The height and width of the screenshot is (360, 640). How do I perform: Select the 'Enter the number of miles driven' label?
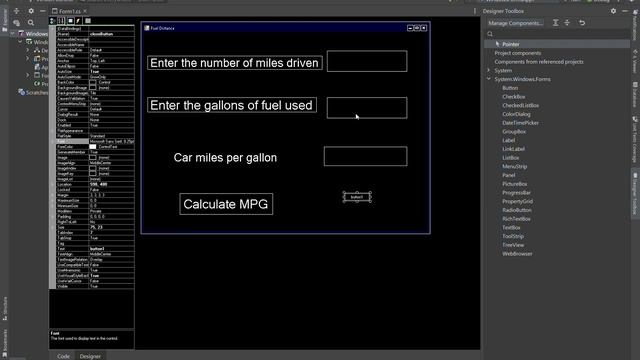pyautogui.click(x=235, y=63)
